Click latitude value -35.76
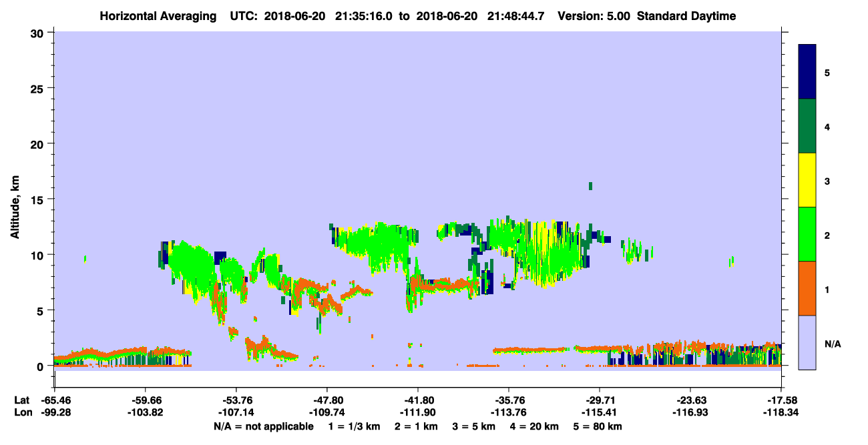Viewport: 868px width, 445px height. coord(508,400)
